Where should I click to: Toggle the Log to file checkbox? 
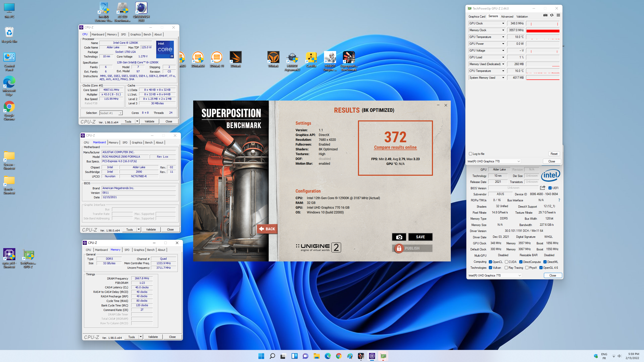click(470, 154)
